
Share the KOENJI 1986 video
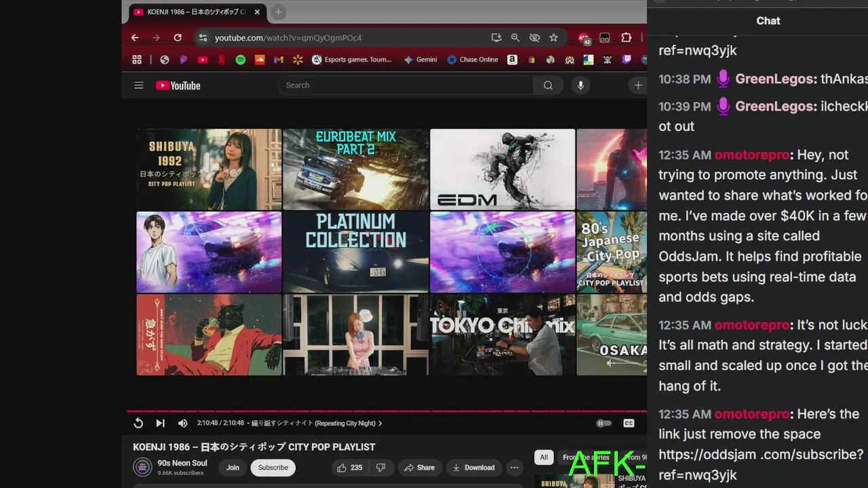click(x=420, y=468)
